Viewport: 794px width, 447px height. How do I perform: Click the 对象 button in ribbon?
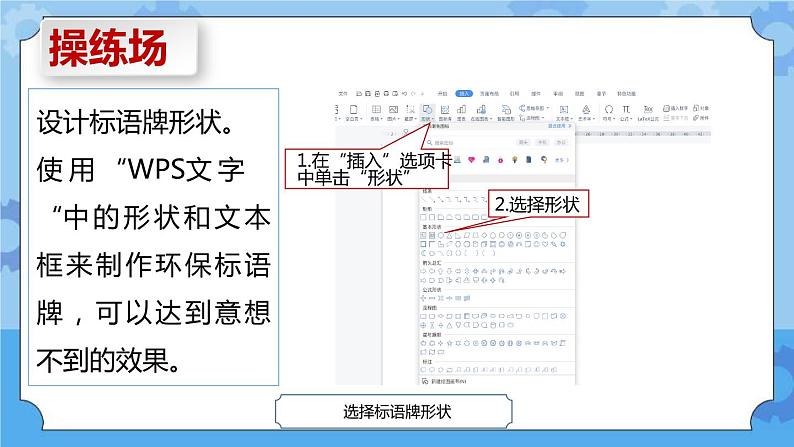tap(701, 108)
